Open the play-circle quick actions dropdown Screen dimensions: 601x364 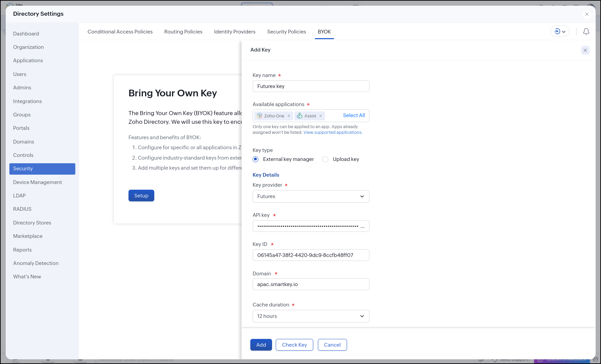[x=560, y=31]
